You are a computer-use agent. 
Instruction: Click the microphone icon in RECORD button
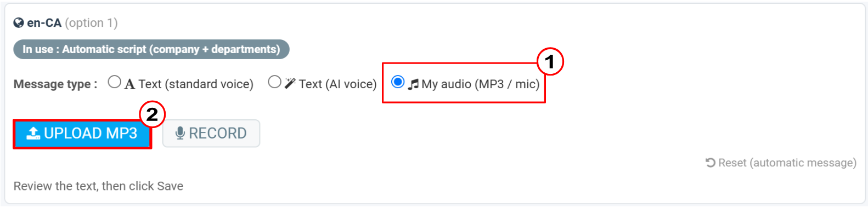pyautogui.click(x=180, y=133)
